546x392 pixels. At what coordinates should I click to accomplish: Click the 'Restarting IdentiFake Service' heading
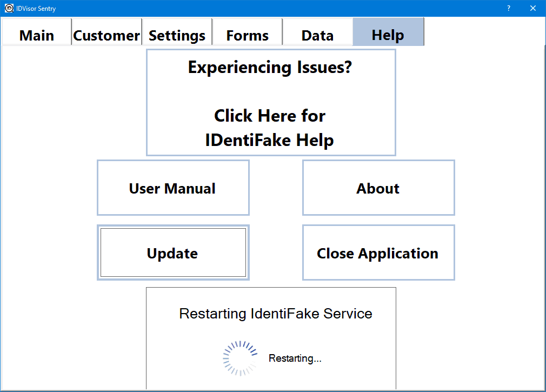(276, 314)
